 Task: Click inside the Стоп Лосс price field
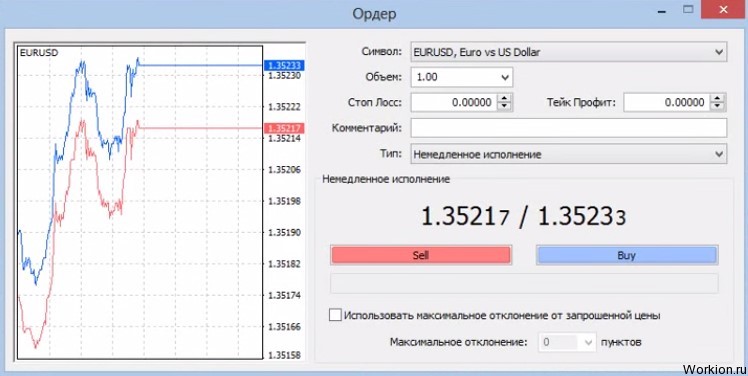[x=455, y=102]
